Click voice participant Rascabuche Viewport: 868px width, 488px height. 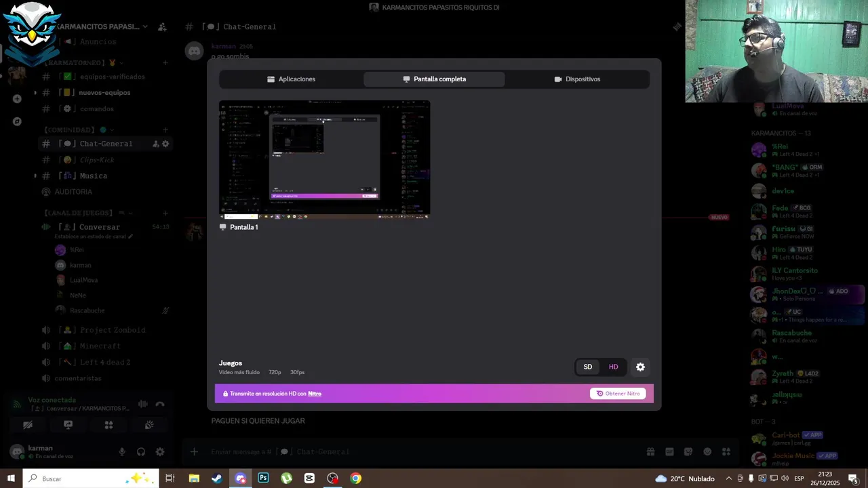point(87,310)
